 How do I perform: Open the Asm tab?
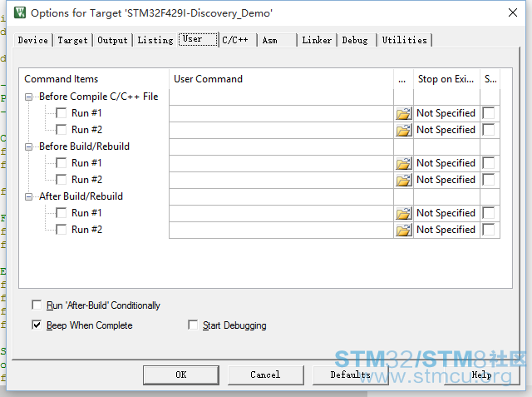(x=278, y=41)
